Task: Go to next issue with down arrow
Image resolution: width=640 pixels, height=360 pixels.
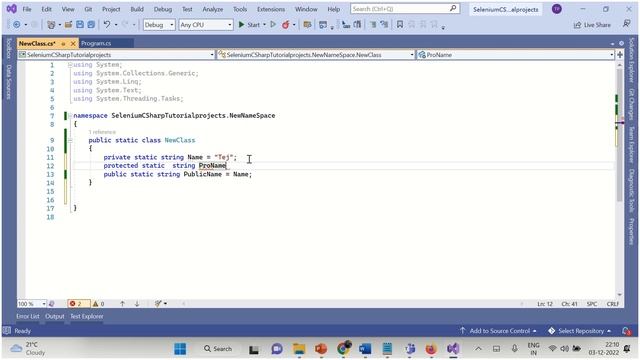Action: coord(137,304)
